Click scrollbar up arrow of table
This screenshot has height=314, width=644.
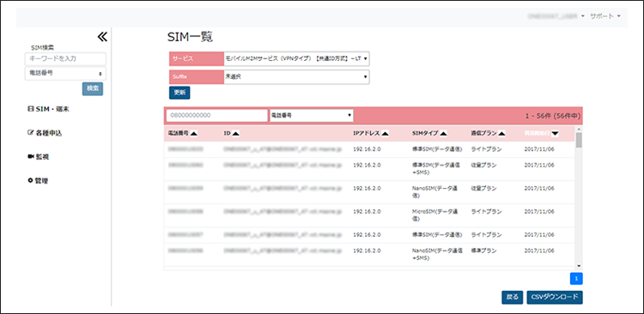click(579, 129)
